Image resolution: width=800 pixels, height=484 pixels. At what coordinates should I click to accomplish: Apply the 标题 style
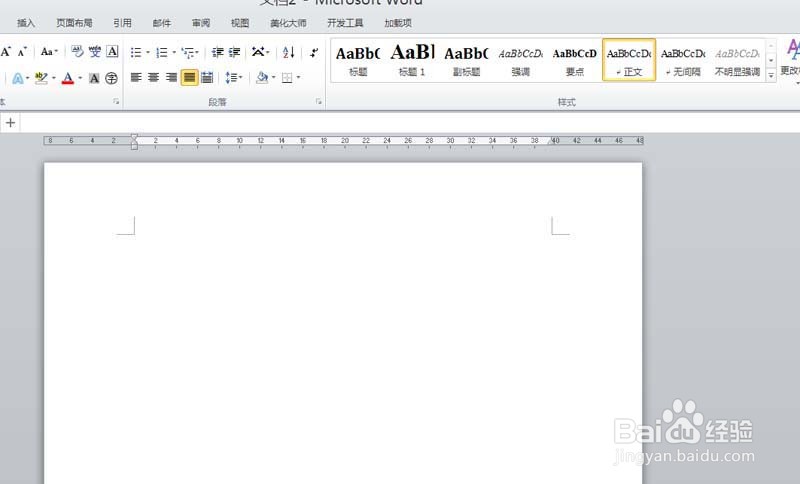pos(358,60)
